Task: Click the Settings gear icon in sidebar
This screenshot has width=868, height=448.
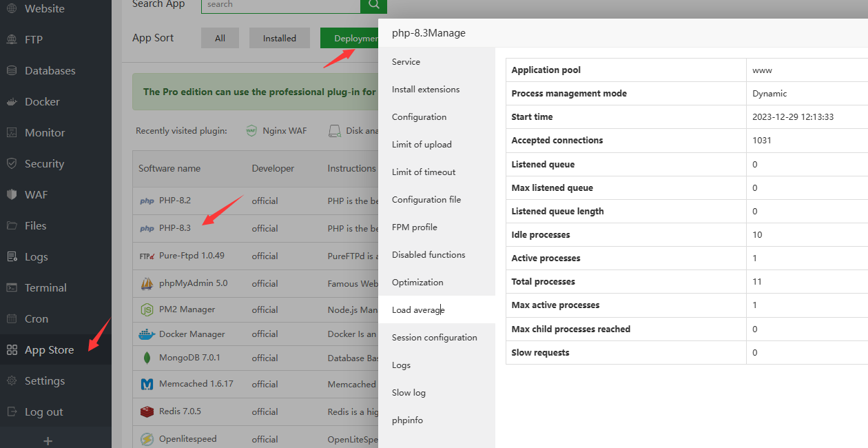Action: point(12,381)
